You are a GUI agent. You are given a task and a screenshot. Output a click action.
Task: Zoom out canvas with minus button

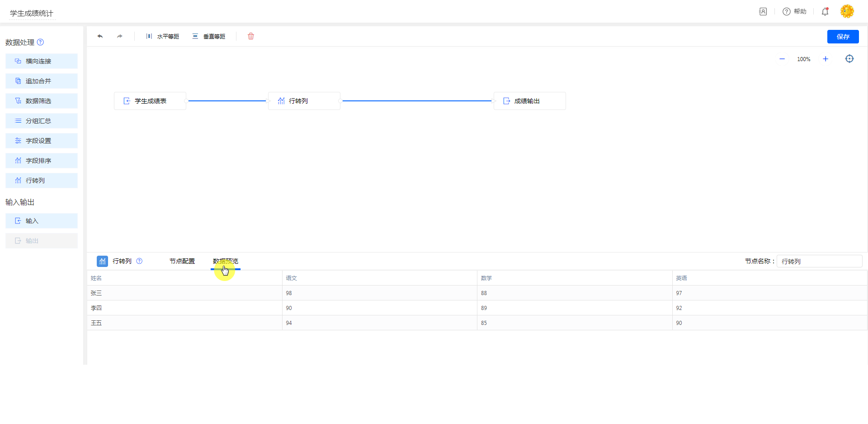pyautogui.click(x=782, y=59)
